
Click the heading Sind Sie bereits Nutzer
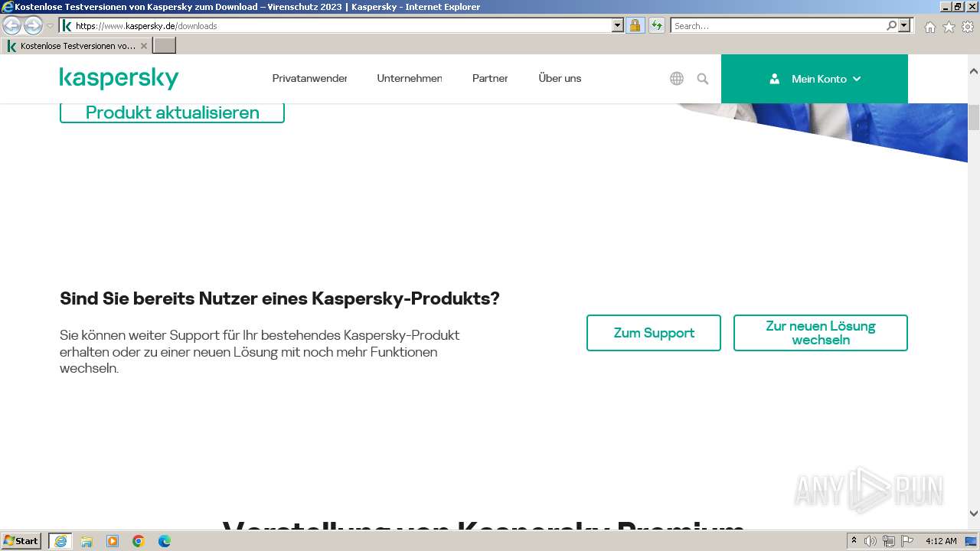click(x=279, y=298)
